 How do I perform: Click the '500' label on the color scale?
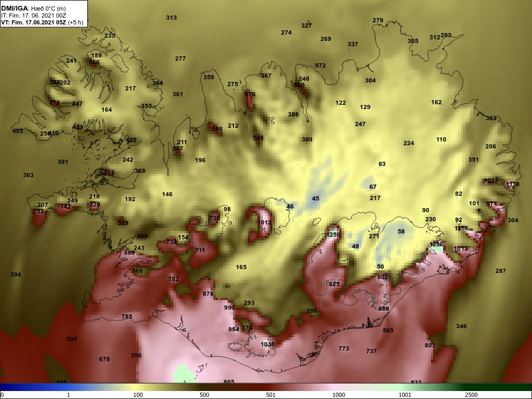(x=204, y=395)
